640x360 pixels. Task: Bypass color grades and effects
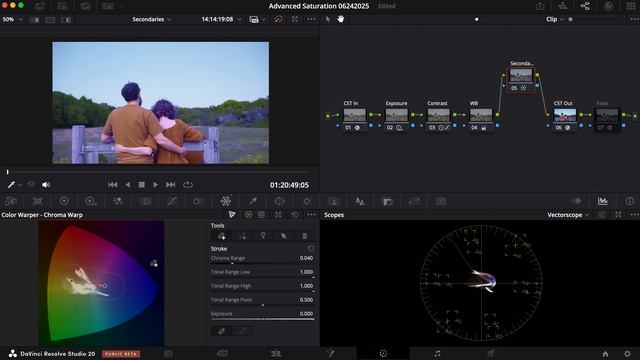click(x=278, y=19)
